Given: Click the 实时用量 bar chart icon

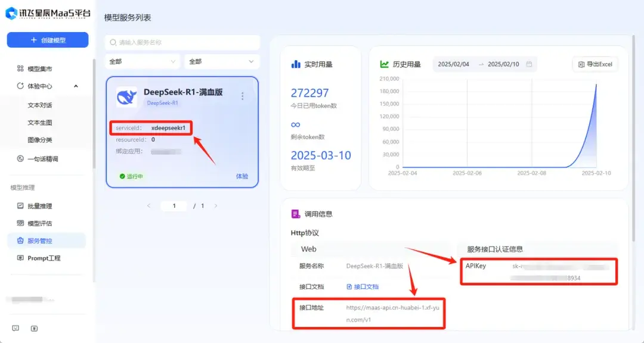Looking at the screenshot, I should tap(296, 64).
